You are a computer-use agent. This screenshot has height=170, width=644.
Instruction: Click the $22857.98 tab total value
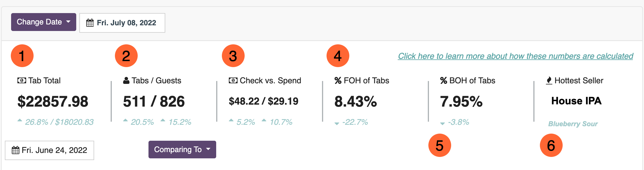click(x=53, y=101)
